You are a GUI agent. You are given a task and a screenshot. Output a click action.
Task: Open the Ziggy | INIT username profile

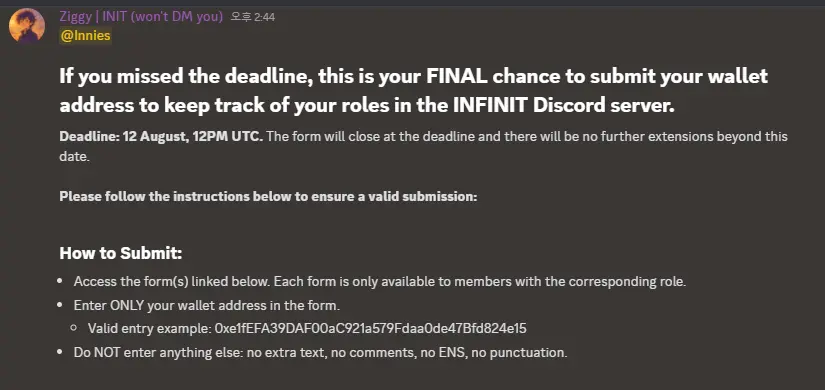click(142, 17)
